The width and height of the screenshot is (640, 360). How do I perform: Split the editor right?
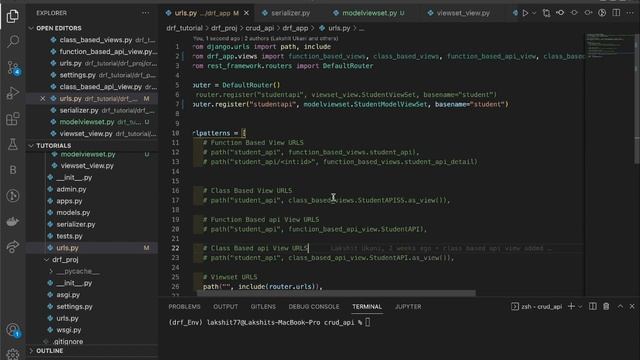tap(616, 13)
